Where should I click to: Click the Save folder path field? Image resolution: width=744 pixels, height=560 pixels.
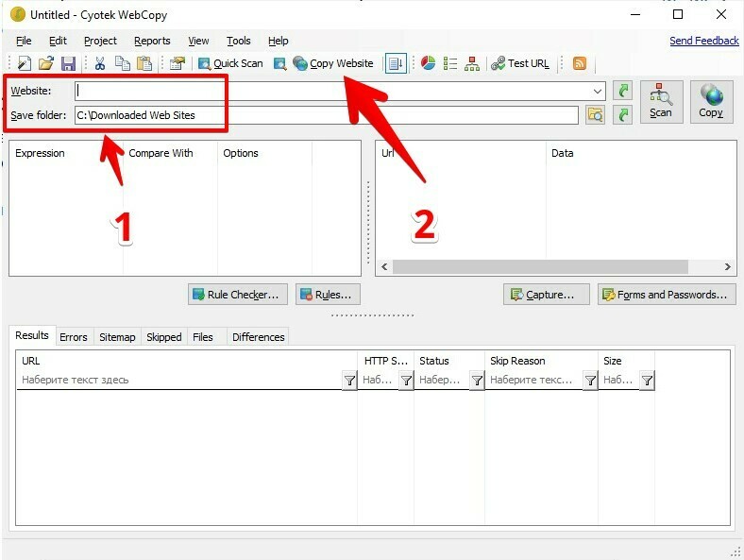pyautogui.click(x=327, y=115)
